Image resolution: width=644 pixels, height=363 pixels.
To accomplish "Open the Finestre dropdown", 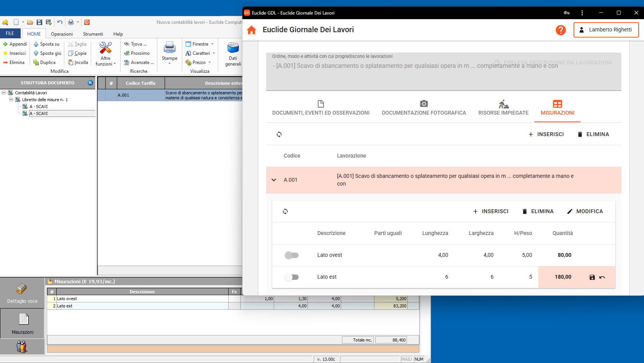I will tap(200, 44).
